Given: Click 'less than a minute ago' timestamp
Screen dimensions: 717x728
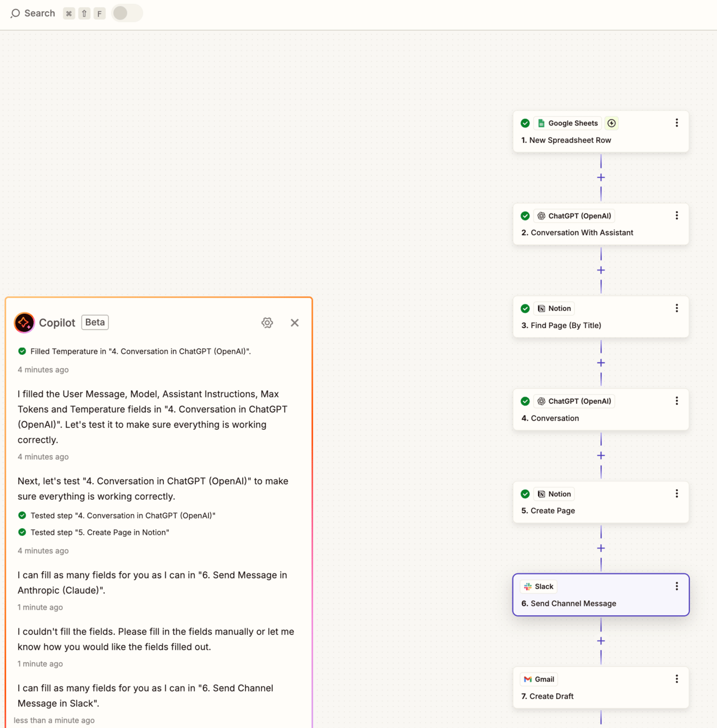Looking at the screenshot, I should point(54,721).
